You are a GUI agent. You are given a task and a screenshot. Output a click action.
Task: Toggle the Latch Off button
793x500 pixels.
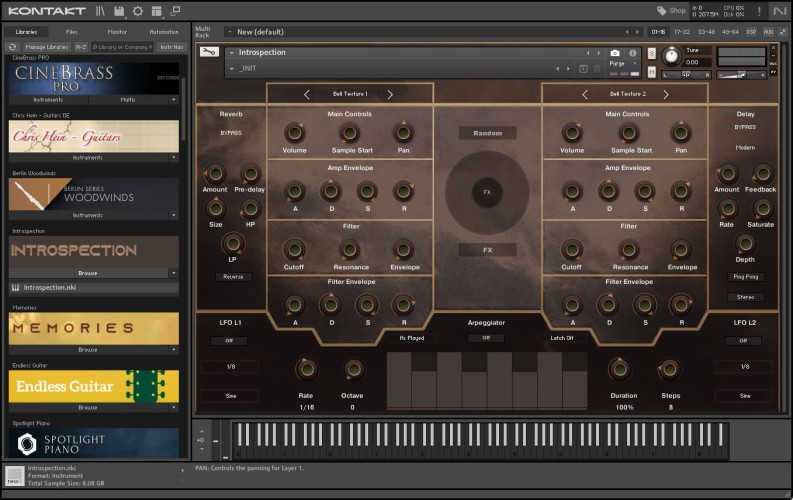562,338
